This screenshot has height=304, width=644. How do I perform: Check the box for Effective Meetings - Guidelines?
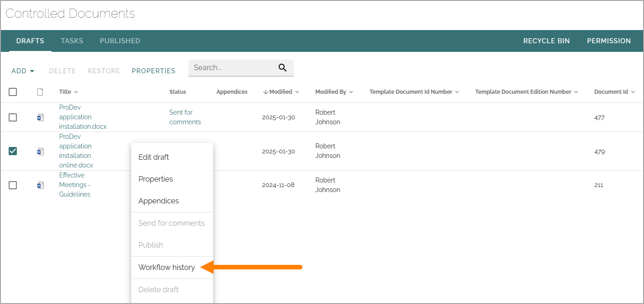tap(13, 185)
